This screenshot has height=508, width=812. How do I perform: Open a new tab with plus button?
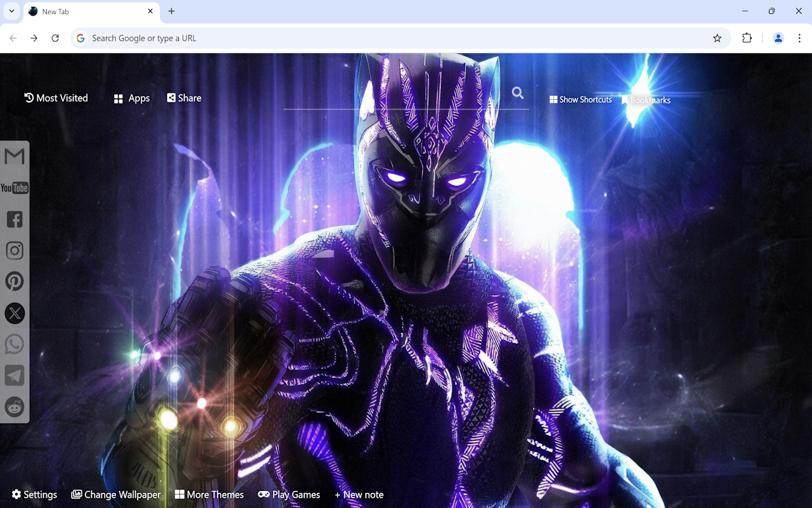[x=171, y=11]
